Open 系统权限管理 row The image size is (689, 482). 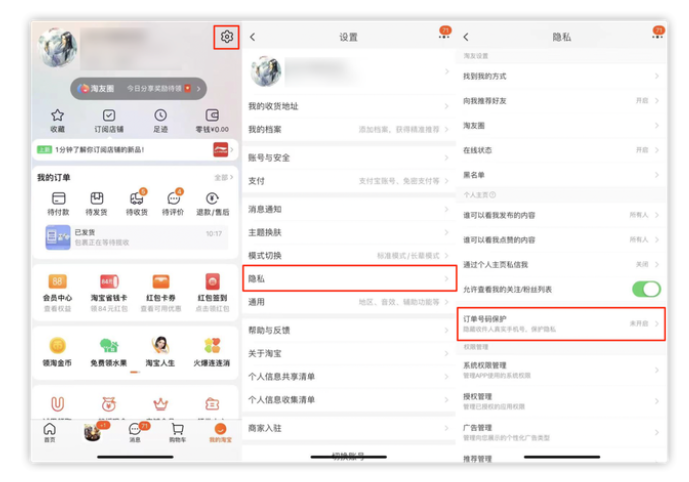click(562, 370)
